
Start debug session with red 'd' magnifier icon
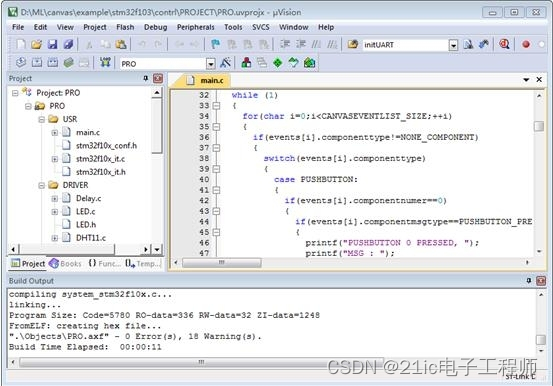(x=504, y=44)
